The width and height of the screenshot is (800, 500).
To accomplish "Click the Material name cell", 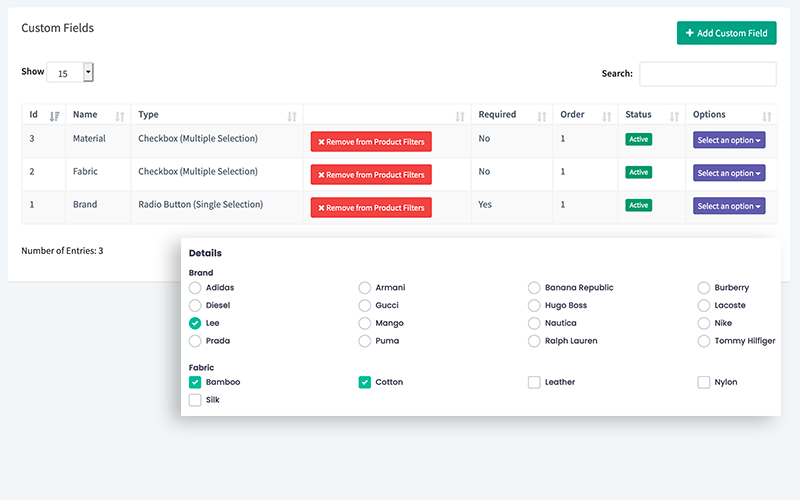I will click(x=98, y=141).
